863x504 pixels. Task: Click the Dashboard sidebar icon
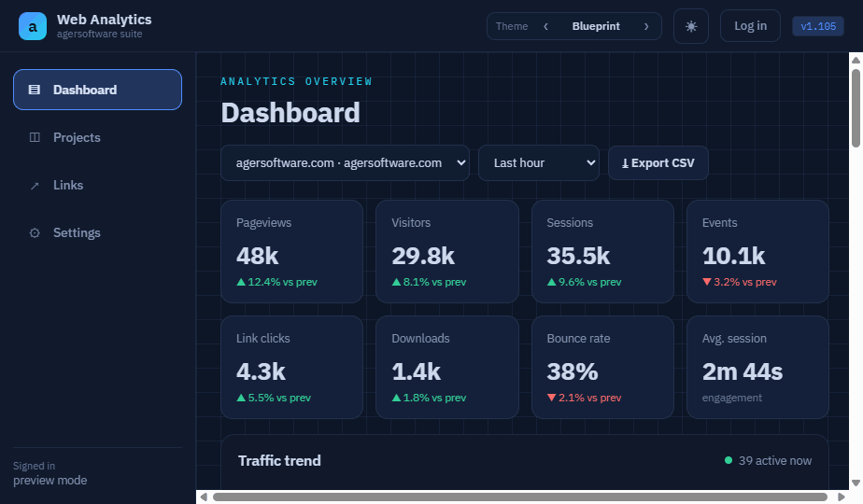click(35, 90)
